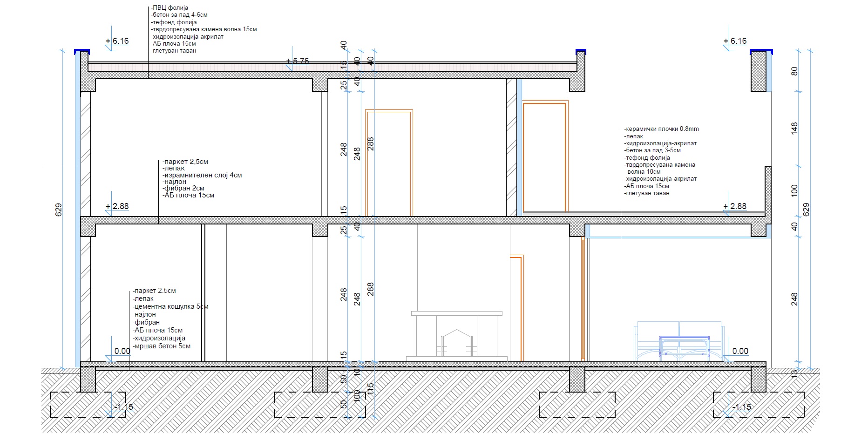Click the мршав бетон 5см annotation

click(162, 346)
